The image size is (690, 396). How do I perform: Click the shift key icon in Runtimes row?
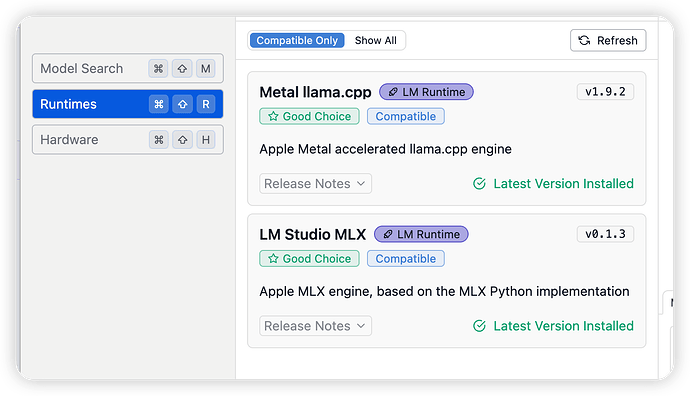[182, 104]
